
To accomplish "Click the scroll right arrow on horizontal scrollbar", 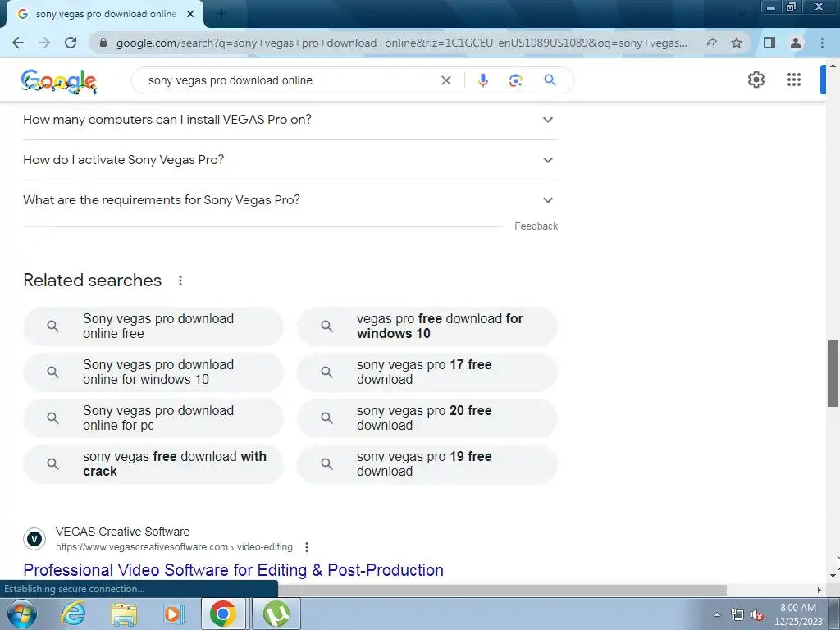I will point(819,590).
